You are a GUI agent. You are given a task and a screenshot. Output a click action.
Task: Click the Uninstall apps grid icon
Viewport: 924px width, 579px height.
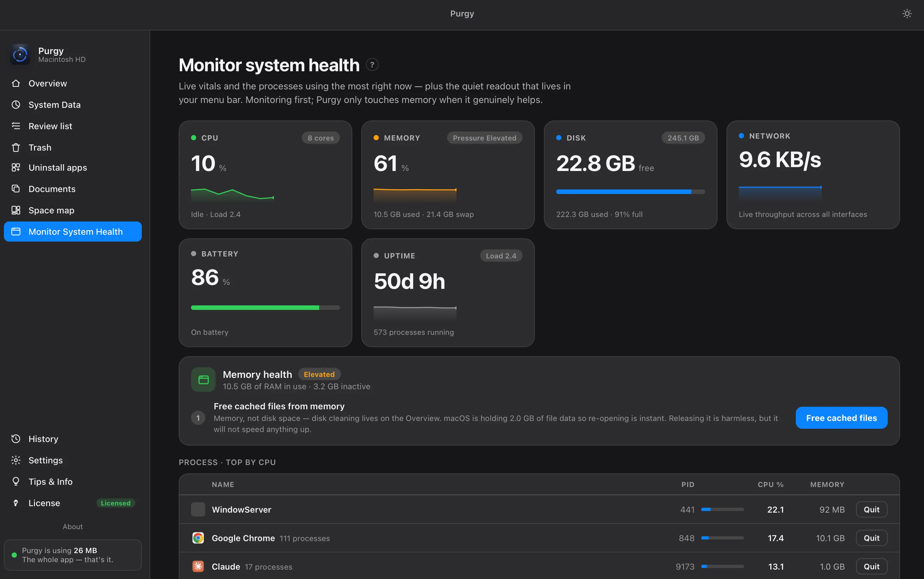[x=16, y=167]
